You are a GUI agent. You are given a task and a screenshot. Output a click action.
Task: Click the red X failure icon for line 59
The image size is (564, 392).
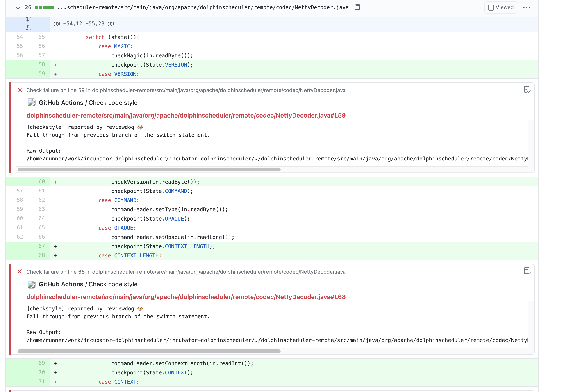point(20,90)
